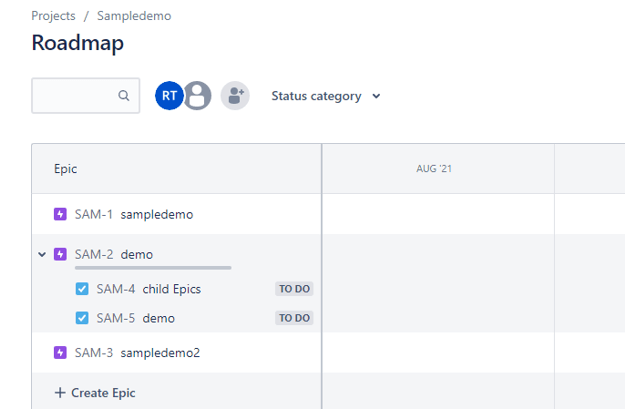Click the purple epic icon for SAM-1
This screenshot has height=411, width=625.
60,214
